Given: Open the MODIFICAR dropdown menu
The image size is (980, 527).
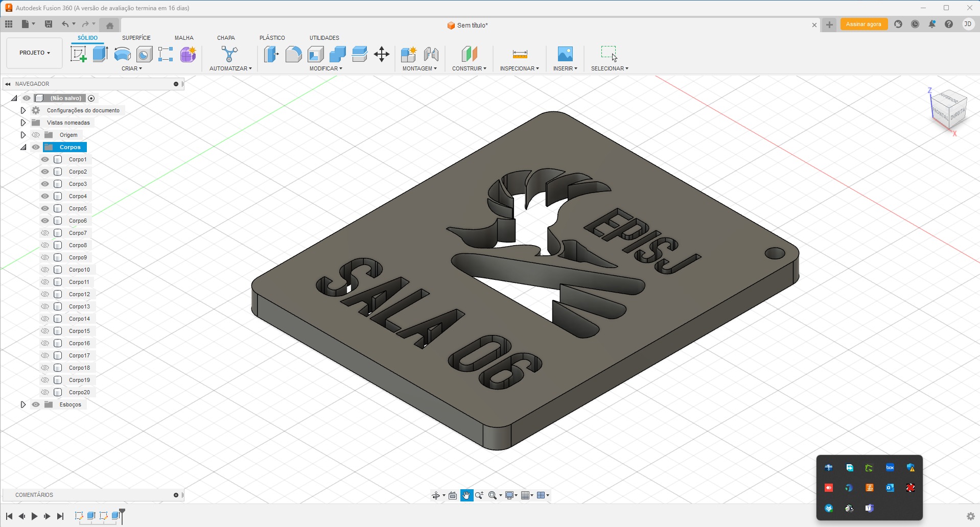Looking at the screenshot, I should 325,68.
